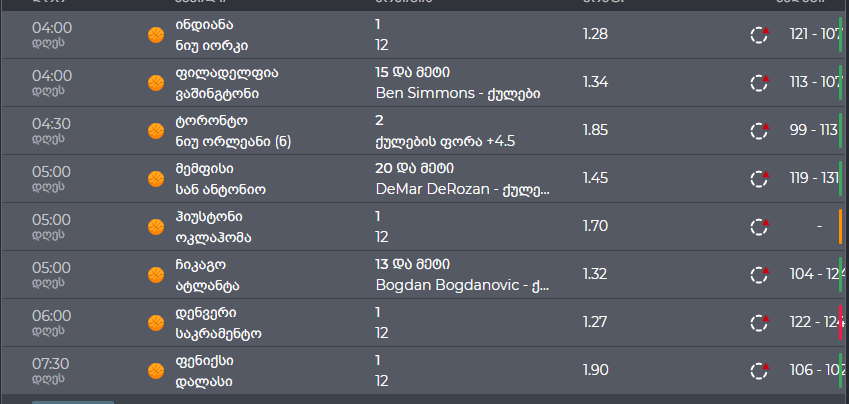Click the circular status icon in 1.28 odds row
This screenshot has width=849, height=404.
pos(759,35)
